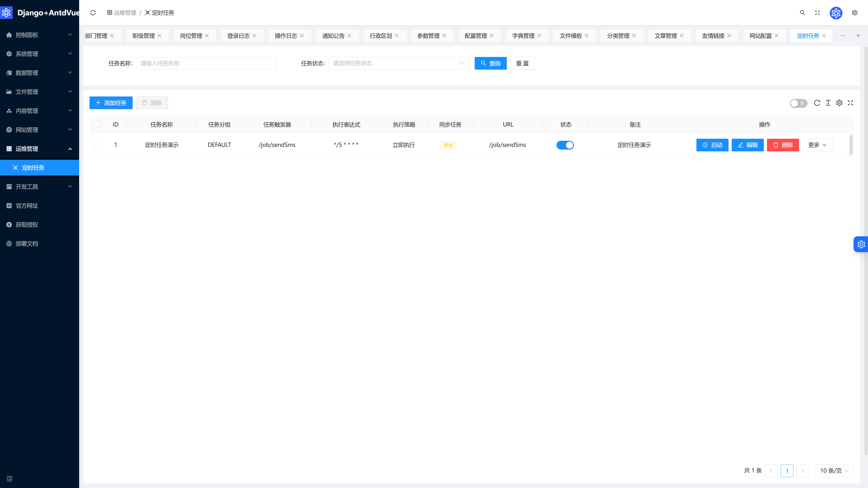Collapse the sidebar using bottom menu icon
Image resolution: width=868 pixels, height=488 pixels.
pyautogui.click(x=9, y=479)
